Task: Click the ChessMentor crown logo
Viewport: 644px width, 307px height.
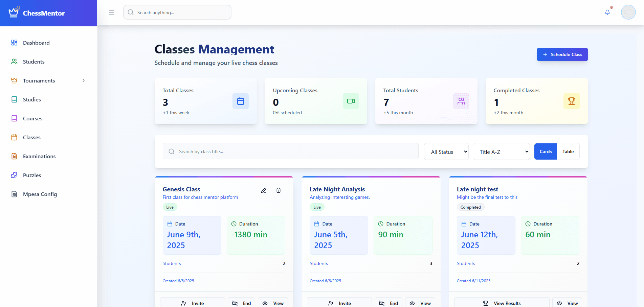Action: coord(14,12)
